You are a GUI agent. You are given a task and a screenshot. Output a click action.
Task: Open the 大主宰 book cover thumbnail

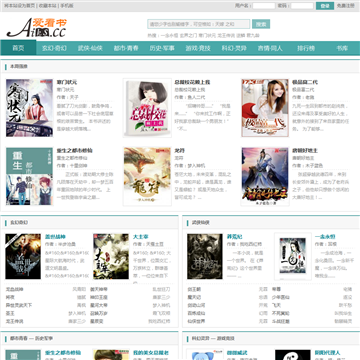111,256
